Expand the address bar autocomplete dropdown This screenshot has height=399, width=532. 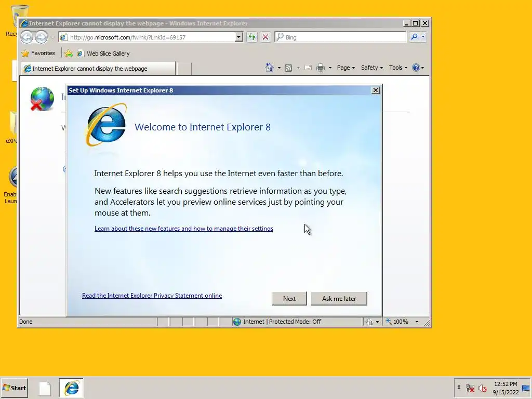pyautogui.click(x=239, y=37)
